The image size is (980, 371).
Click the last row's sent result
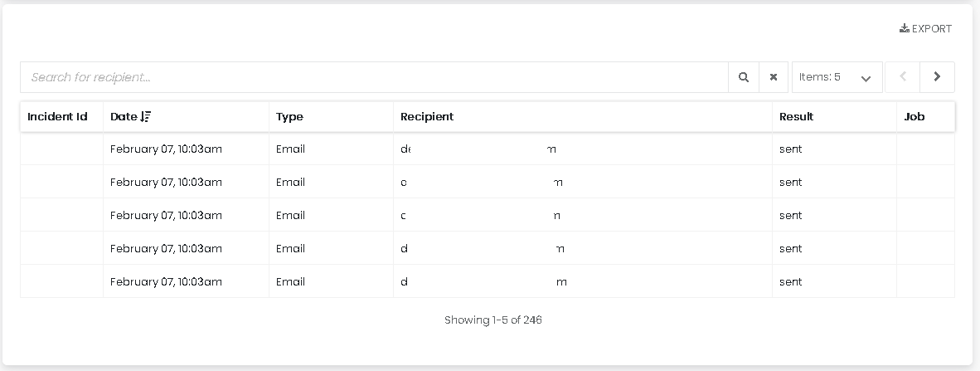[x=790, y=282]
